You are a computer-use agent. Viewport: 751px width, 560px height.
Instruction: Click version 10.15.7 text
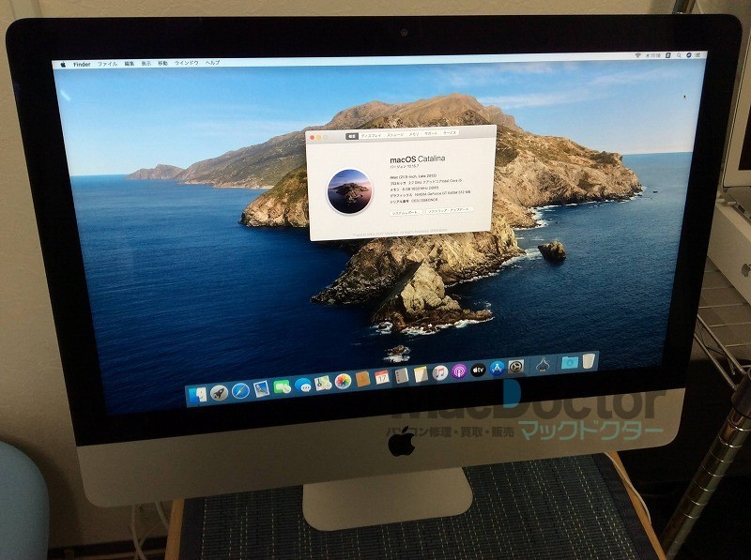click(404, 167)
